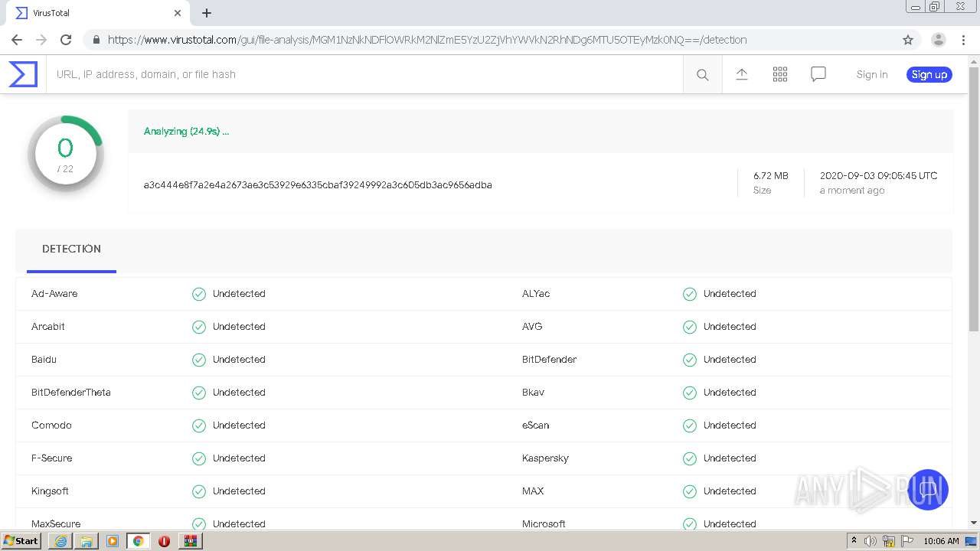Screen dimensions: 980x551
Task: Click the Undetected checkmark for Ad-Aware
Action: 199,294
